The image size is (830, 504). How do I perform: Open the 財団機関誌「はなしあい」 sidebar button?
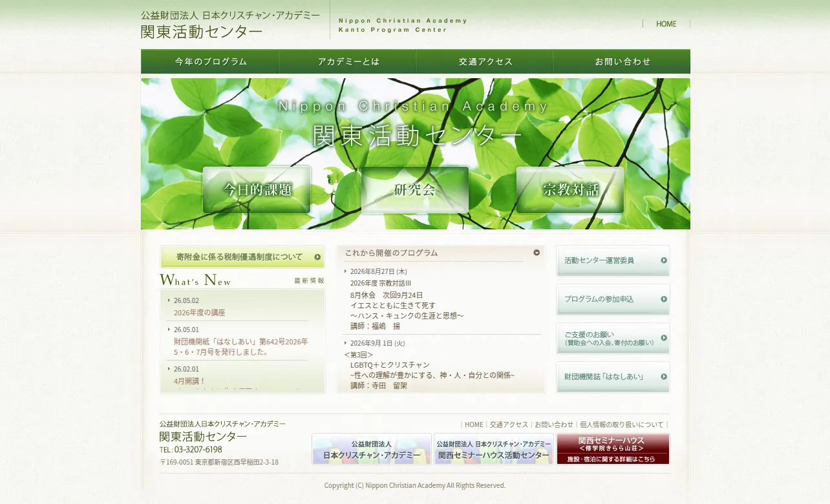pyautogui.click(x=613, y=377)
